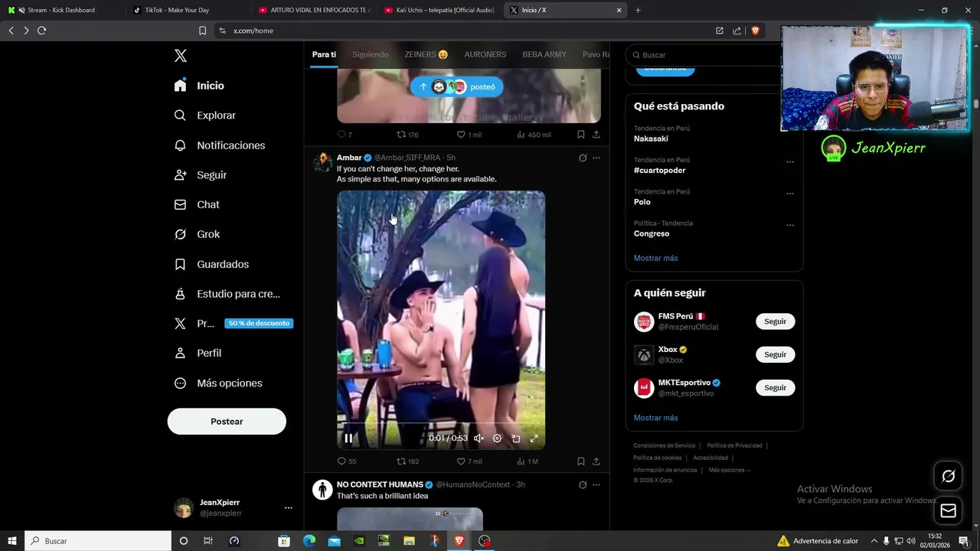Bookmark Ambar's post
The image size is (980, 551).
[x=581, y=461]
